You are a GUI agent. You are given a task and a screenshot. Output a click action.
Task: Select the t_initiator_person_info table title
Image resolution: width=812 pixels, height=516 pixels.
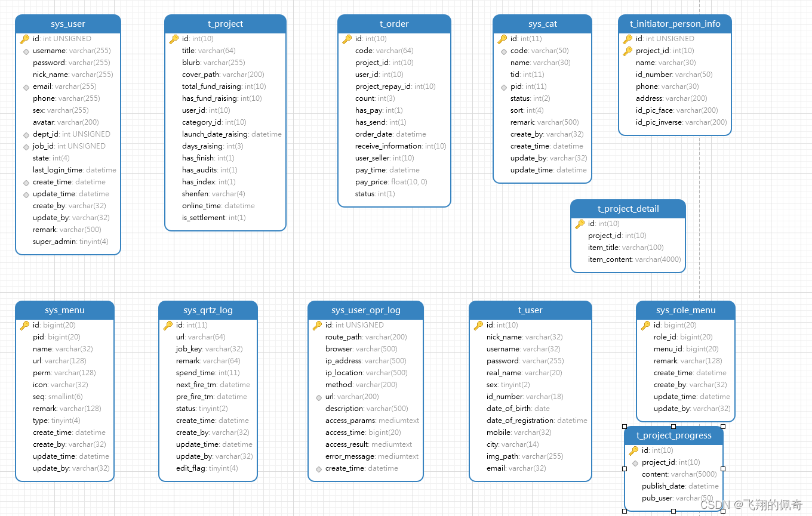[675, 24]
